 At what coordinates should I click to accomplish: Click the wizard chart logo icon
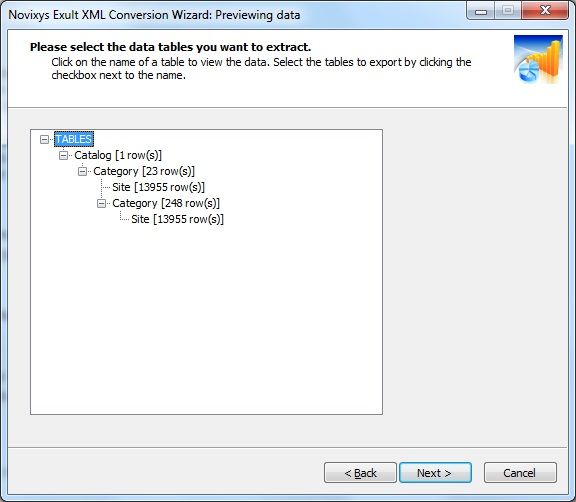click(538, 59)
